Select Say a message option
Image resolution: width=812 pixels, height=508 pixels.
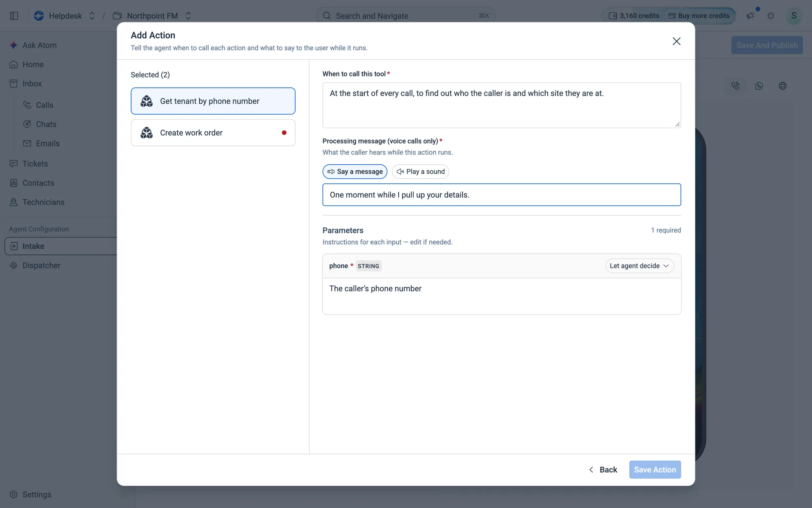tap(355, 172)
